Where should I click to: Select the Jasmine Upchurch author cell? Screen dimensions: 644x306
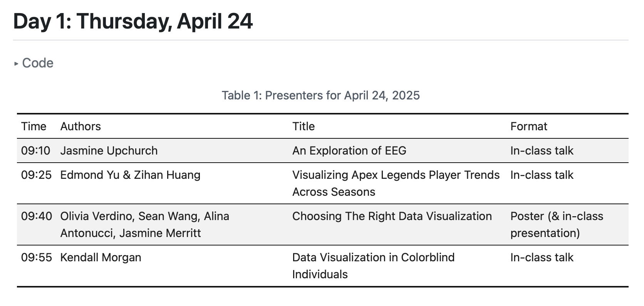[109, 151]
